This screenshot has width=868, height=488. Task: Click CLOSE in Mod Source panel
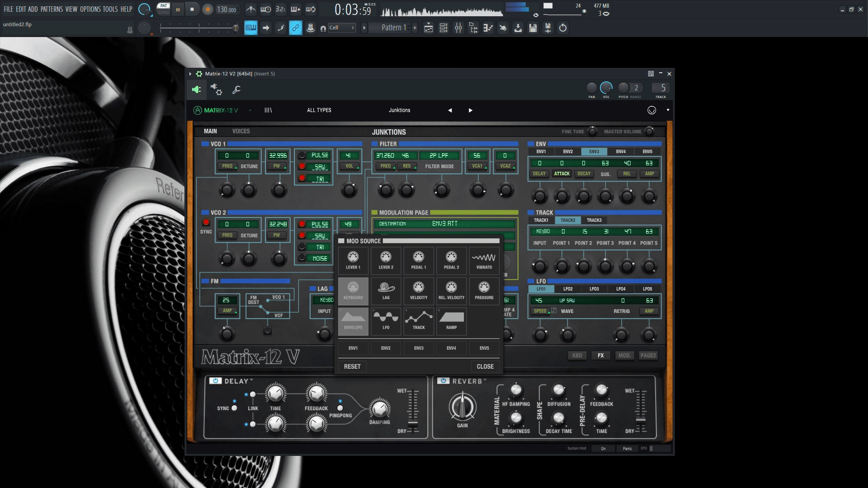pyautogui.click(x=485, y=366)
